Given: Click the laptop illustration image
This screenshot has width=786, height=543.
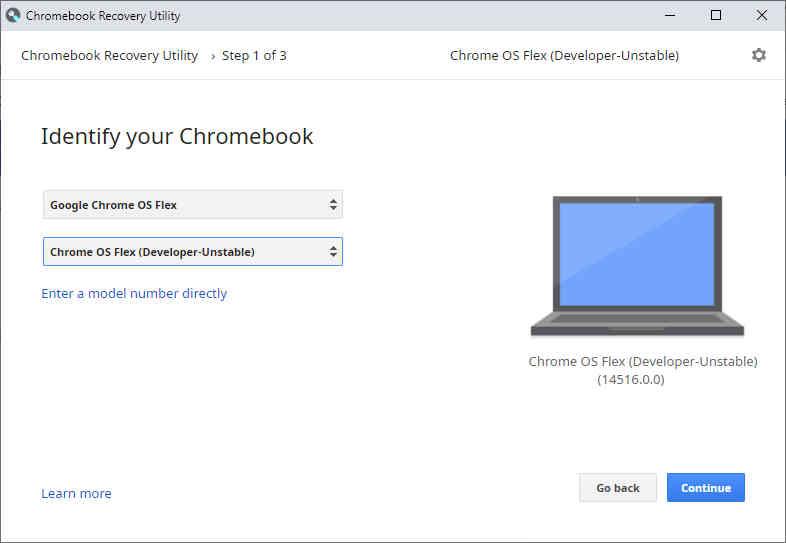Looking at the screenshot, I should tap(637, 266).
